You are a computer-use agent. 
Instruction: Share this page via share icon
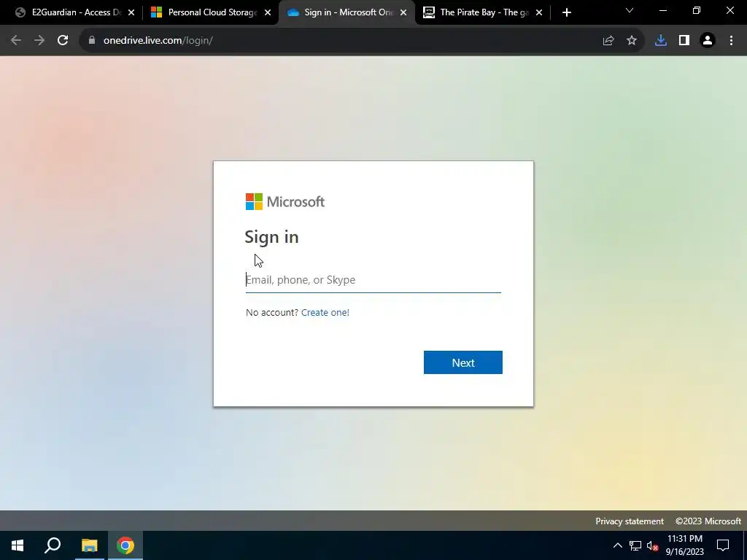(608, 41)
